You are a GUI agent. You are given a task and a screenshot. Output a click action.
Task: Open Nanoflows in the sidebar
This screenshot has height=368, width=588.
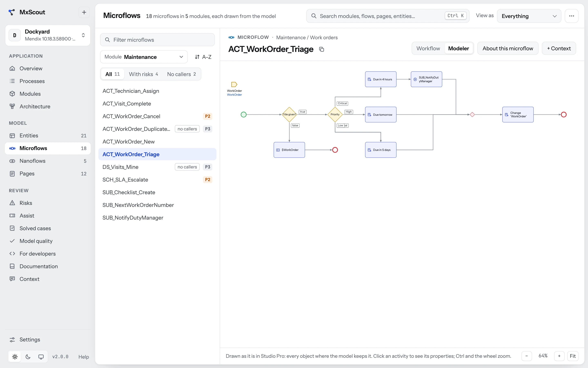(x=48, y=161)
